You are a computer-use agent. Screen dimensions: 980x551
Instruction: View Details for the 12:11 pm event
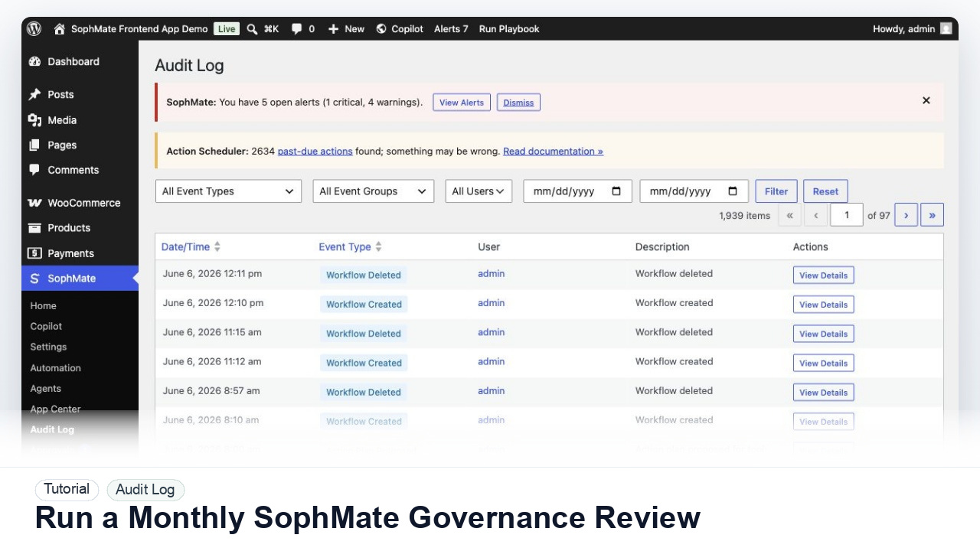click(823, 275)
